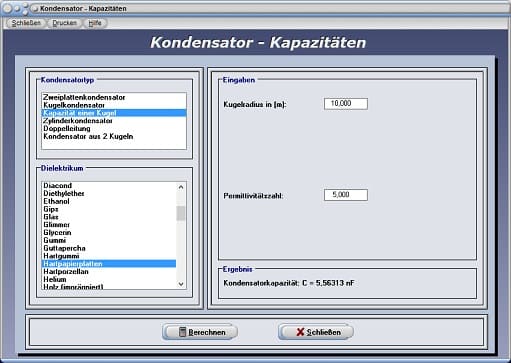
Task: Choose Glimmer dielectric
Action: pyautogui.click(x=109, y=225)
